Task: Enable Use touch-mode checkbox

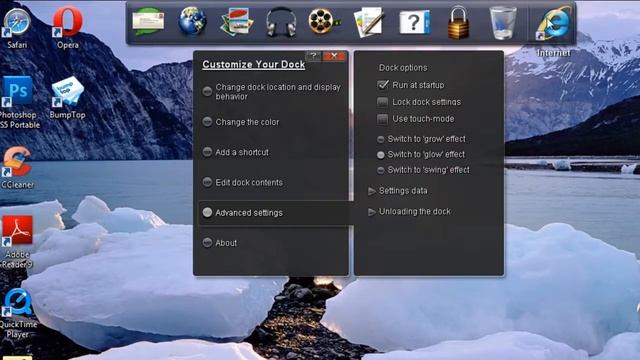Action: tap(382, 119)
